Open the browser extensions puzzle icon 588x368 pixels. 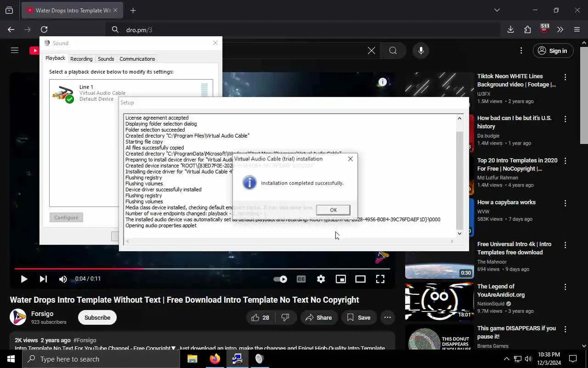(527, 29)
